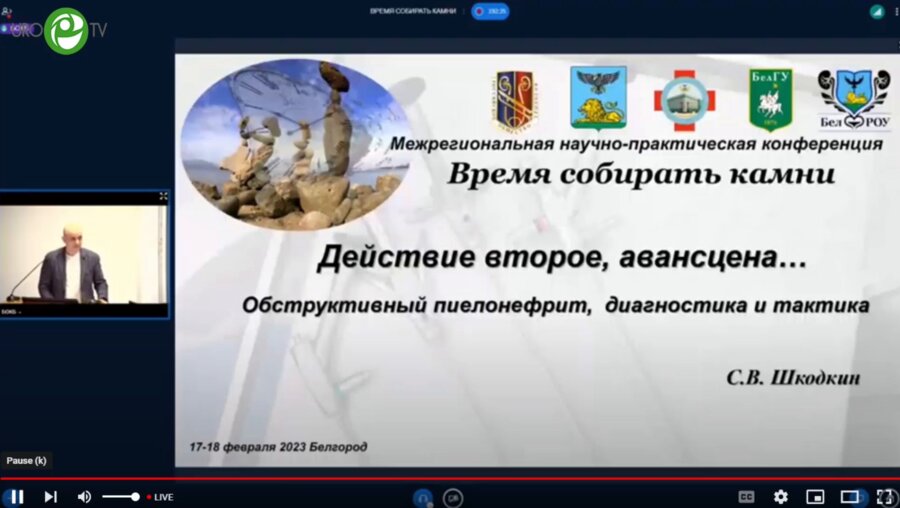Toggle the blue headphone audio icon
Image resolution: width=900 pixels, height=508 pixels.
click(423, 498)
